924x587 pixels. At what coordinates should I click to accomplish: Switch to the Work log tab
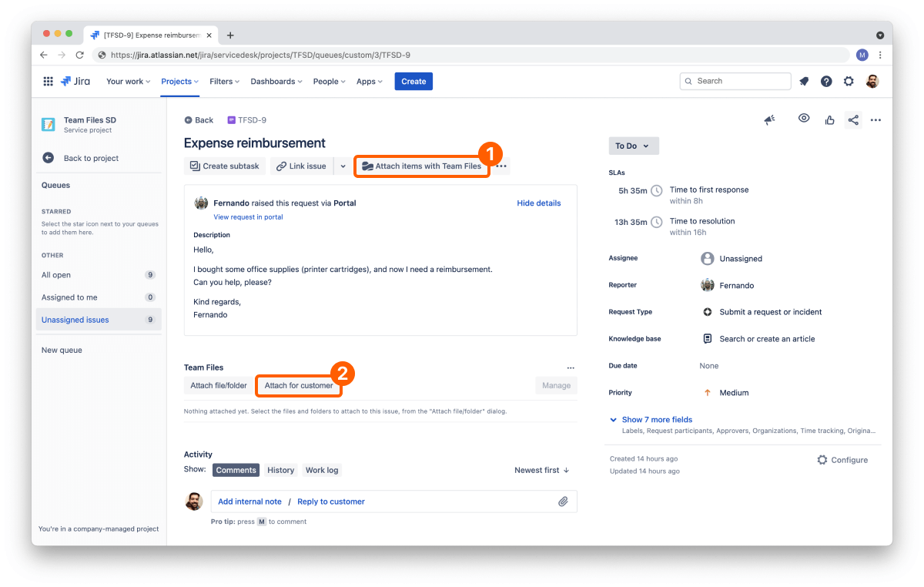point(322,470)
